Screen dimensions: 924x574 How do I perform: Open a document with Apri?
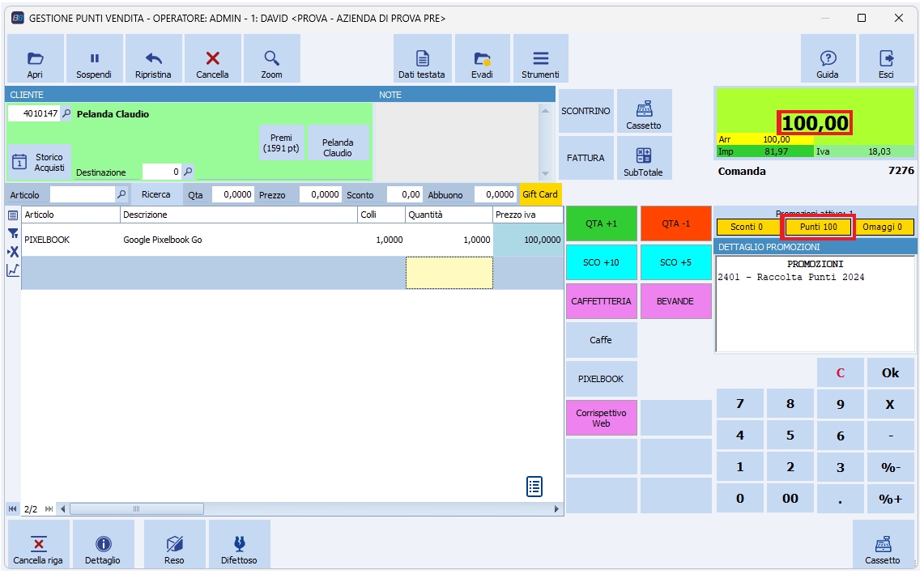pyautogui.click(x=36, y=58)
